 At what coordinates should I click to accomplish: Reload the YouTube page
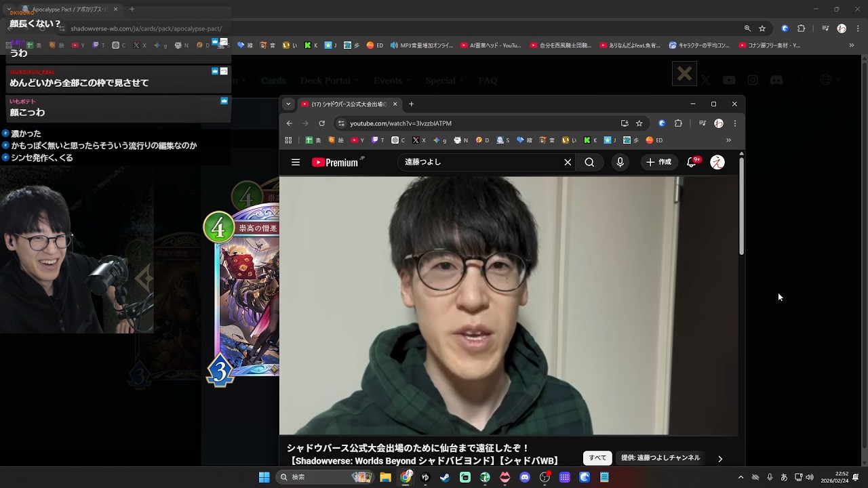pos(321,123)
